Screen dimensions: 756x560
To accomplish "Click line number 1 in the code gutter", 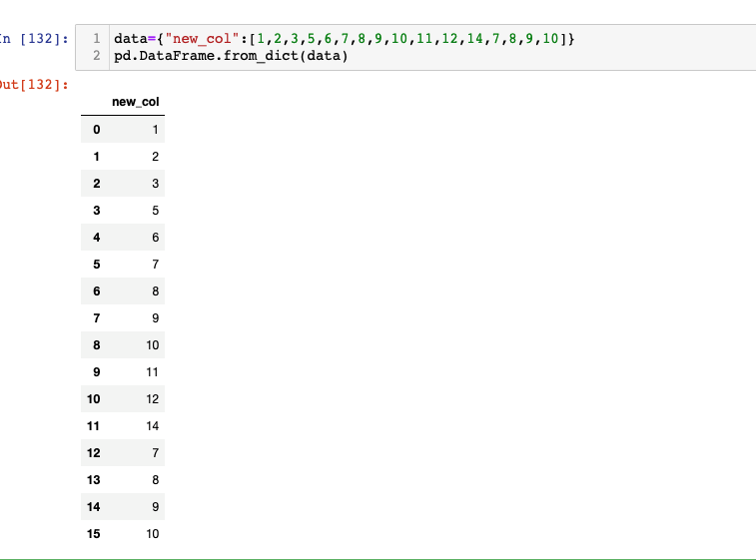I will coord(97,39).
